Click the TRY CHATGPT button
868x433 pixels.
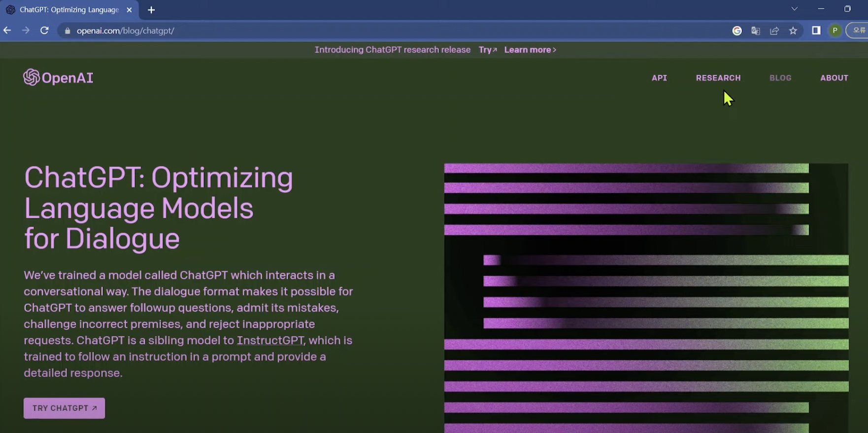click(65, 408)
